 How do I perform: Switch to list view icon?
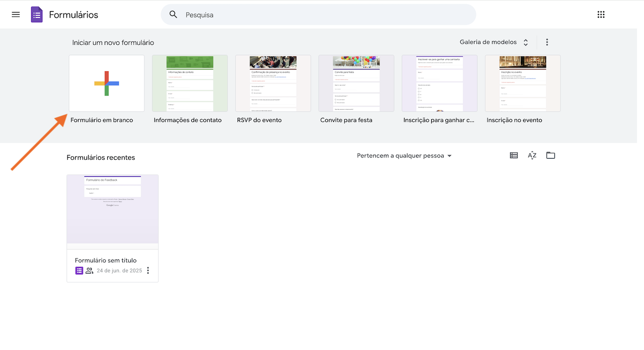[x=514, y=156]
